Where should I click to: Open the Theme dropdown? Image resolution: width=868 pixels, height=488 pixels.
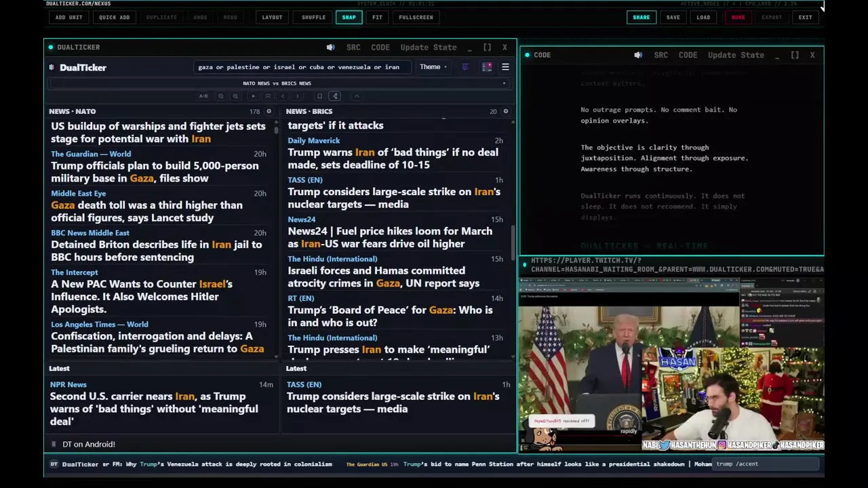click(433, 67)
